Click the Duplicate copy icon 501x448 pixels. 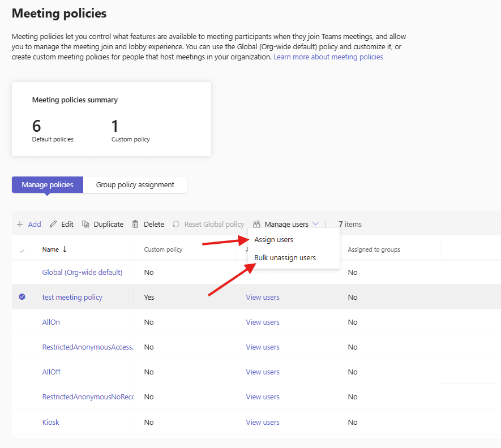[x=86, y=224]
